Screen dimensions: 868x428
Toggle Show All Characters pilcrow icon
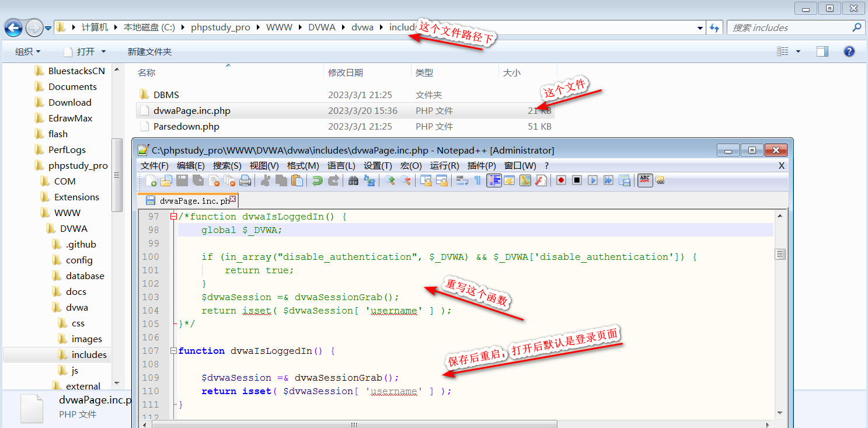point(477,180)
